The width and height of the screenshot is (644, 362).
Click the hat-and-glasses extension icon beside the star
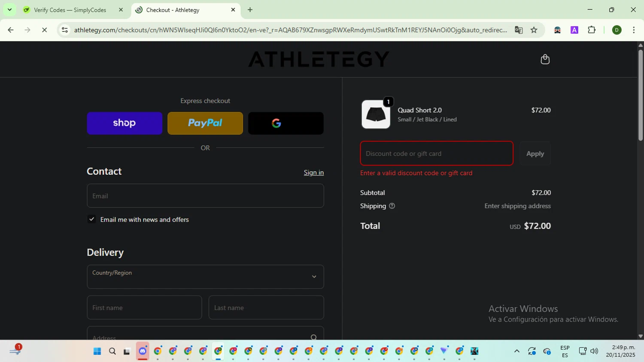557,30
